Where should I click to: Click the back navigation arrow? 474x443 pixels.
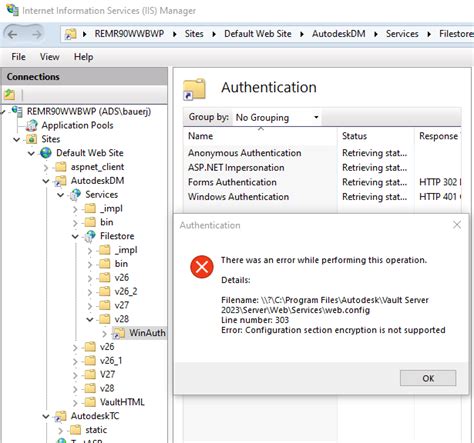click(x=13, y=34)
